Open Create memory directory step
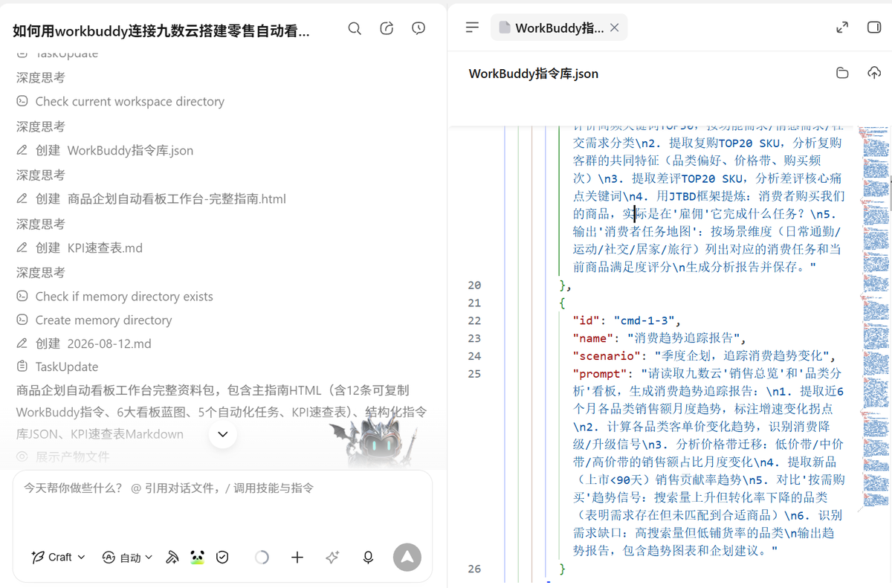 pyautogui.click(x=94, y=320)
